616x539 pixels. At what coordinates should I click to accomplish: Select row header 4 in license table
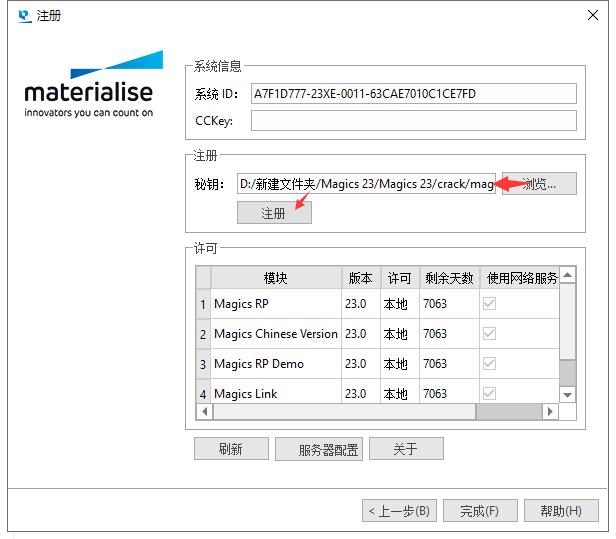click(x=203, y=392)
